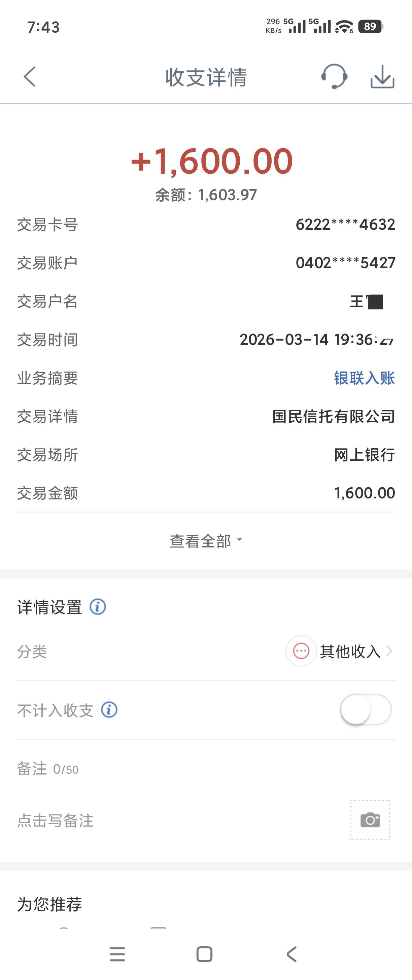Tap the 其他收入 category round icon
Viewport: 412px width, 980px height.
pyautogui.click(x=301, y=651)
